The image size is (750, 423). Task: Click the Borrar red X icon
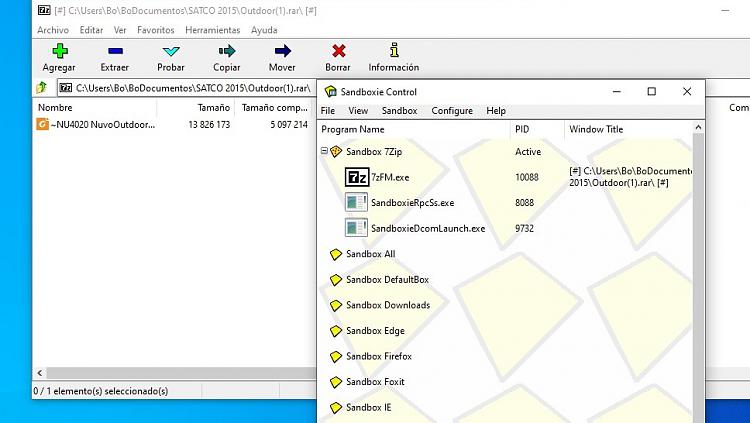339,51
